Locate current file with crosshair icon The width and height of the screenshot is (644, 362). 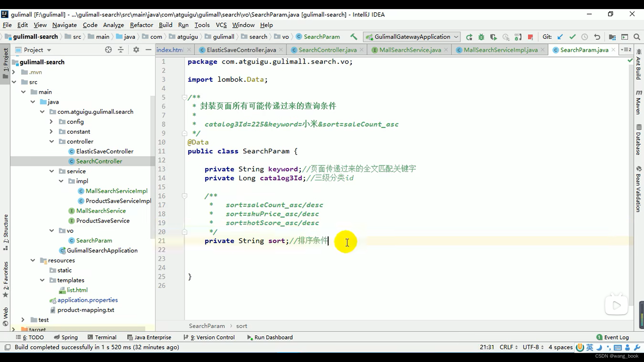[108, 50]
